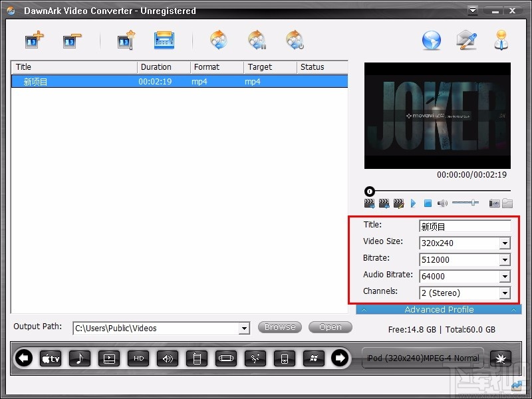Viewport: 532px width, 399px height.
Task: Edit the Title field showing 新项目
Action: coord(464,226)
